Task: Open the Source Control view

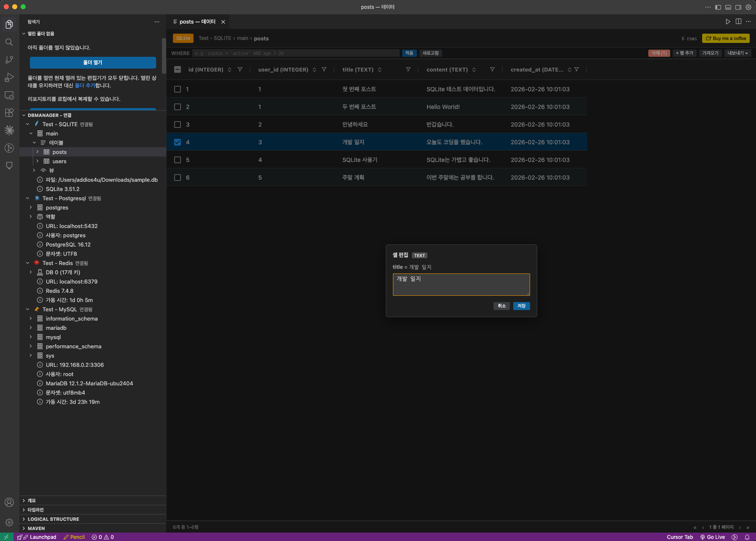Action: [x=9, y=59]
